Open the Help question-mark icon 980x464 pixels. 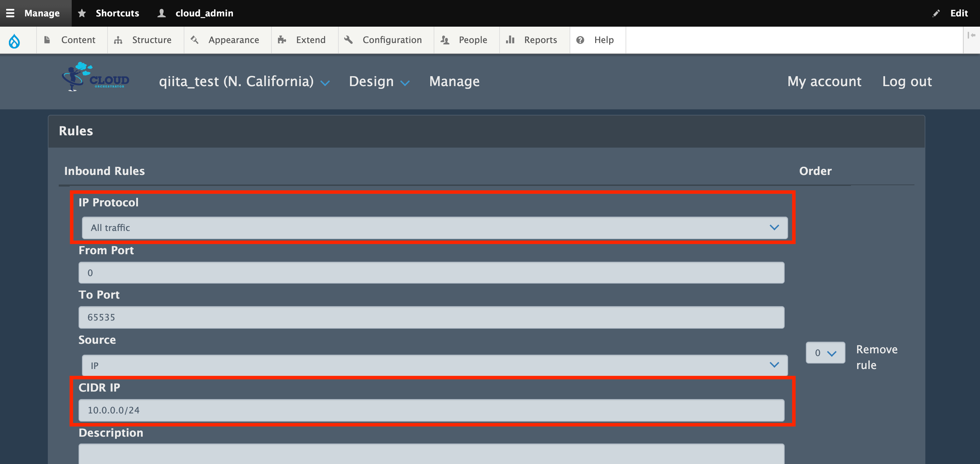(x=580, y=40)
